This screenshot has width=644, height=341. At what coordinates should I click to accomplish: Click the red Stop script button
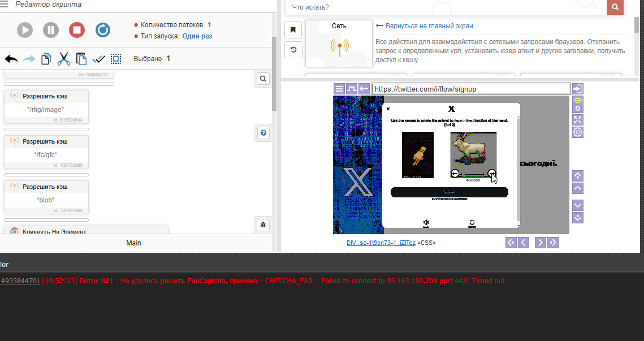pos(77,30)
